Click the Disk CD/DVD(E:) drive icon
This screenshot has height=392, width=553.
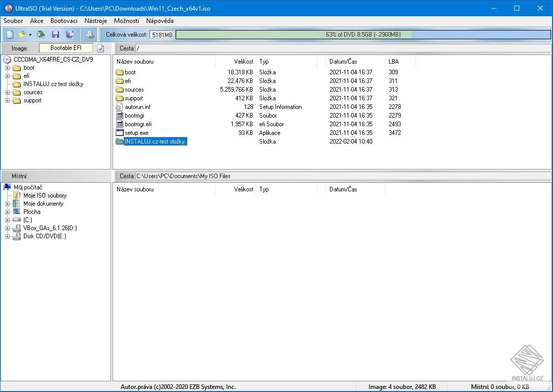coord(17,236)
